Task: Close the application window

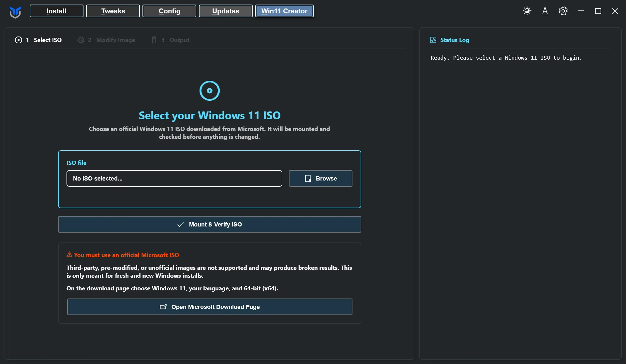Action: click(x=615, y=11)
